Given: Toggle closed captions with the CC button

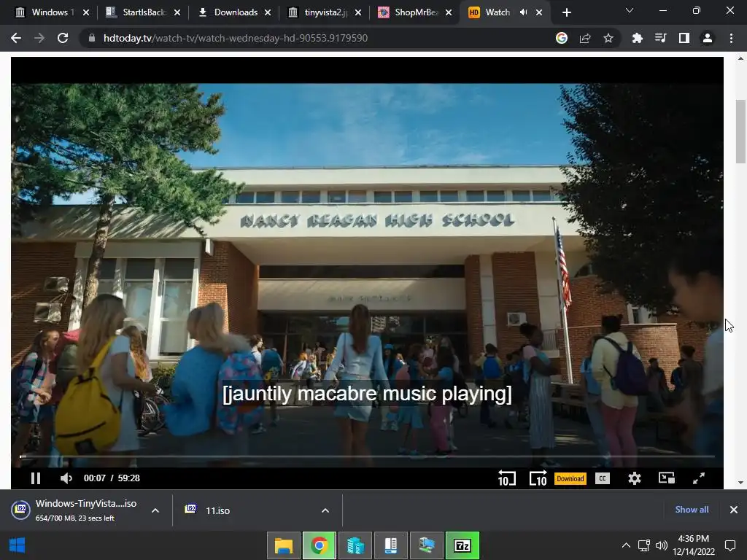Looking at the screenshot, I should [x=602, y=478].
